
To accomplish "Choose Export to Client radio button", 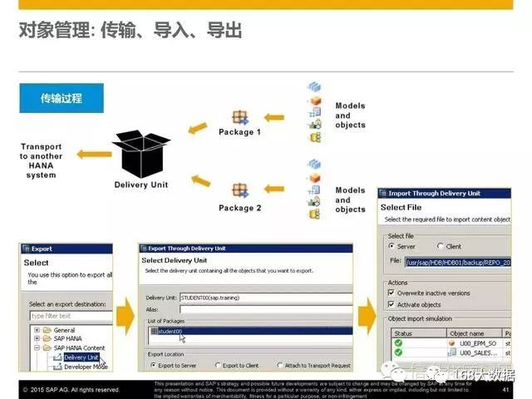I will 218,366.
